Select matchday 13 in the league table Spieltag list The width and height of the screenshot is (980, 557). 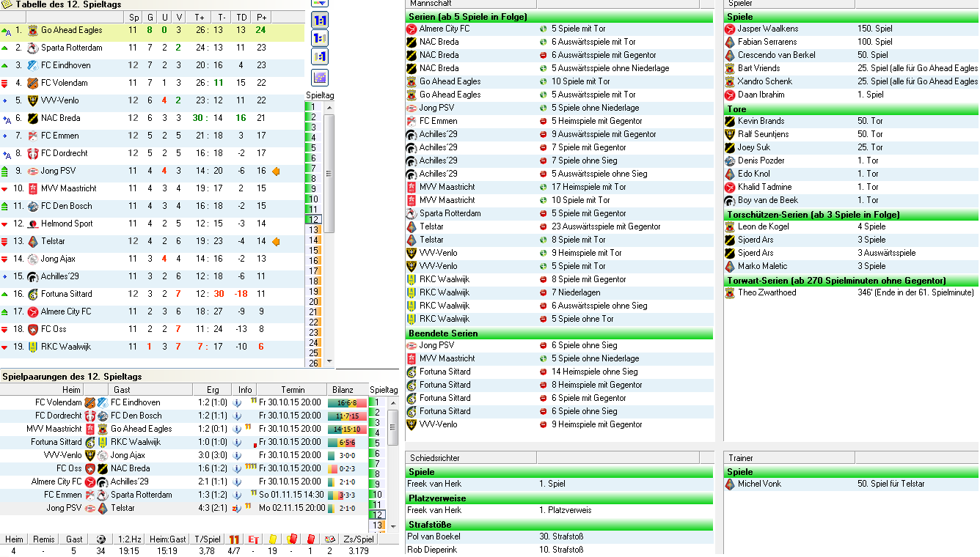[314, 230]
